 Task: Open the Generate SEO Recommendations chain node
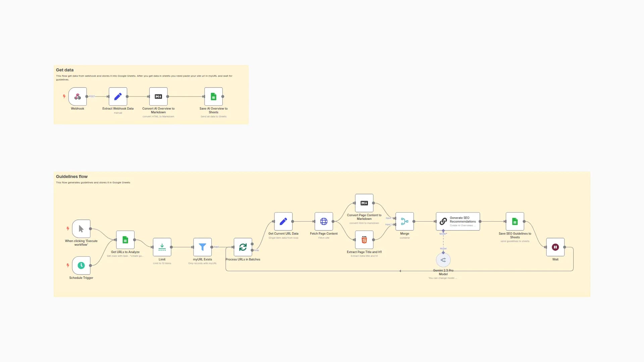[458, 221]
